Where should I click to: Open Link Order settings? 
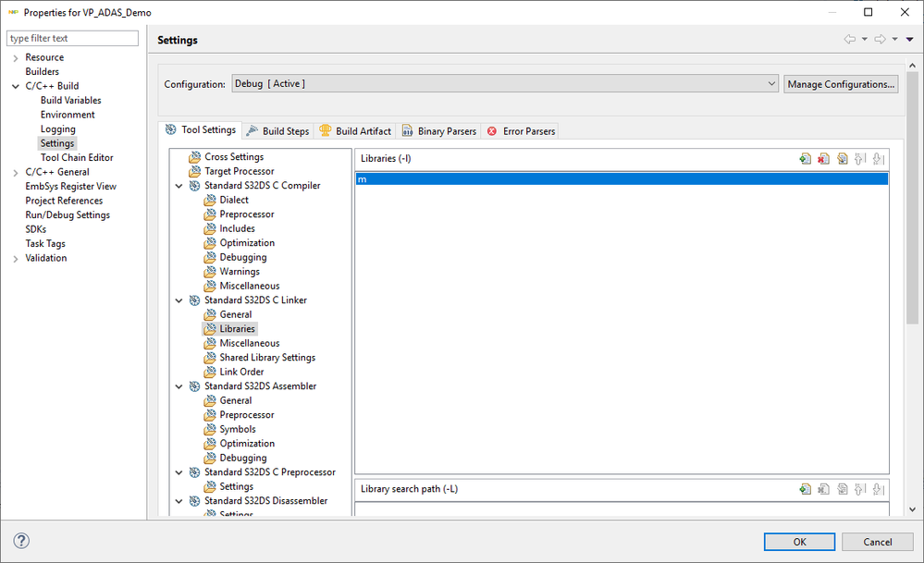click(x=241, y=373)
